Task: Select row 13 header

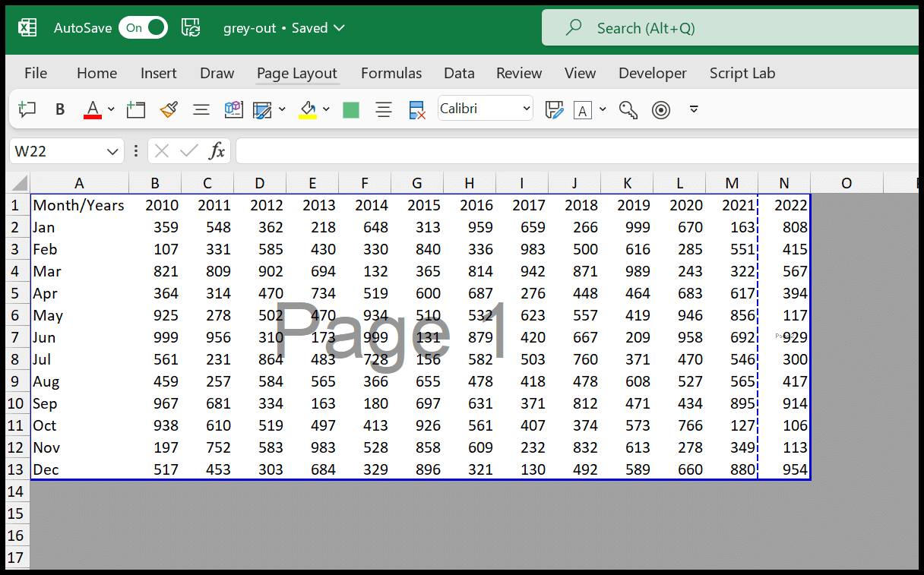Action: tap(17, 469)
